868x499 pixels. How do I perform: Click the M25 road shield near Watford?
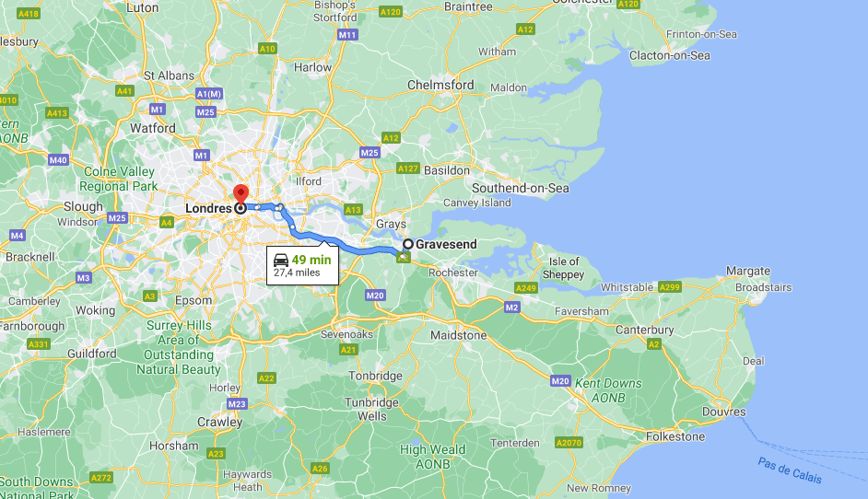205,112
